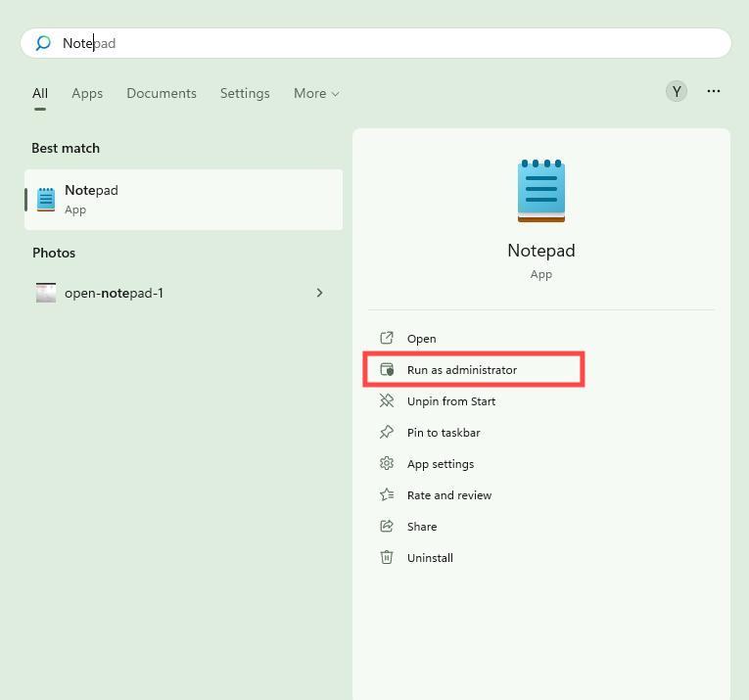749x700 pixels.
Task: Click the Notepad title in details pane
Action: click(541, 251)
